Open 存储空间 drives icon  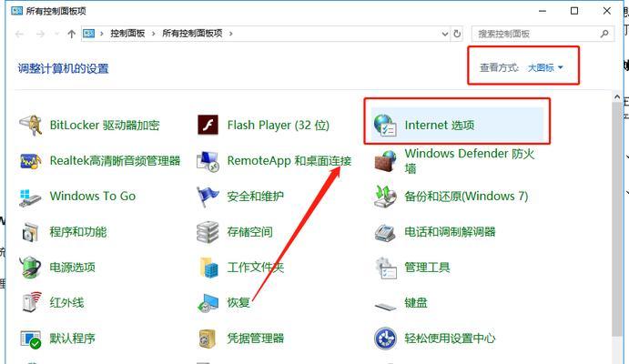click(208, 232)
